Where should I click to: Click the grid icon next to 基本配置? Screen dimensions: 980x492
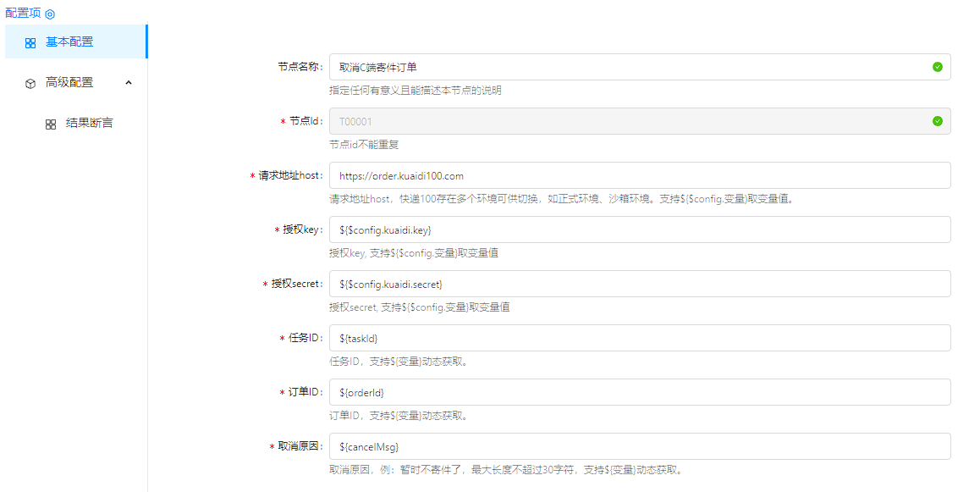coord(30,42)
